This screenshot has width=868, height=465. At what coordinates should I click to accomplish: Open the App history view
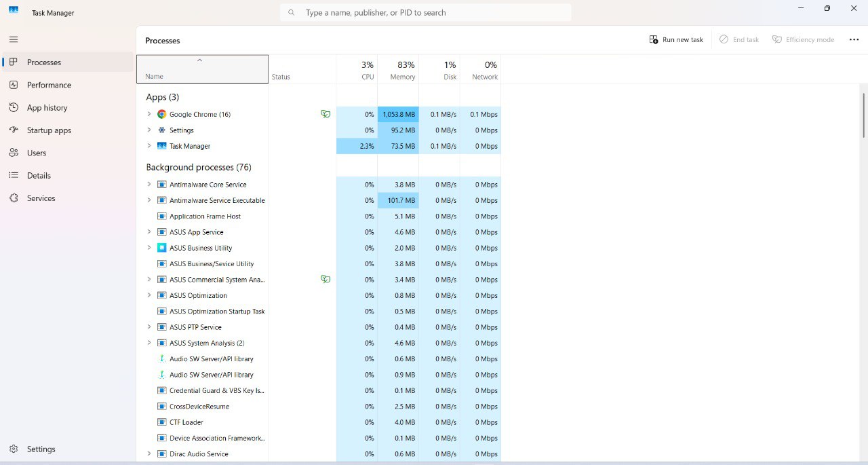47,107
